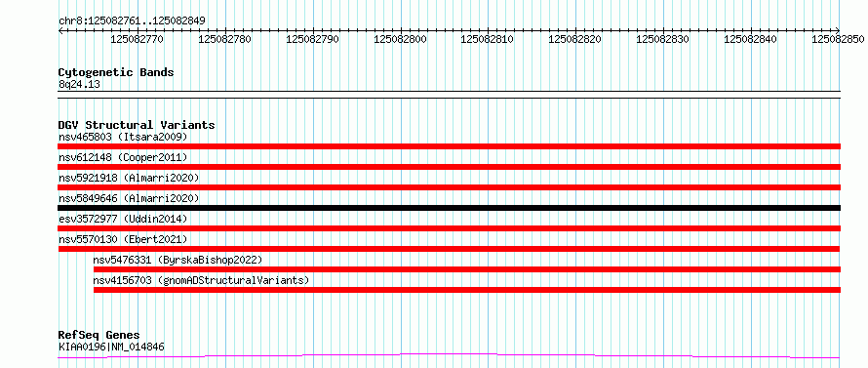The height and width of the screenshot is (368, 868).
Task: Click ruler tick label 125082830
Action: pos(662,39)
